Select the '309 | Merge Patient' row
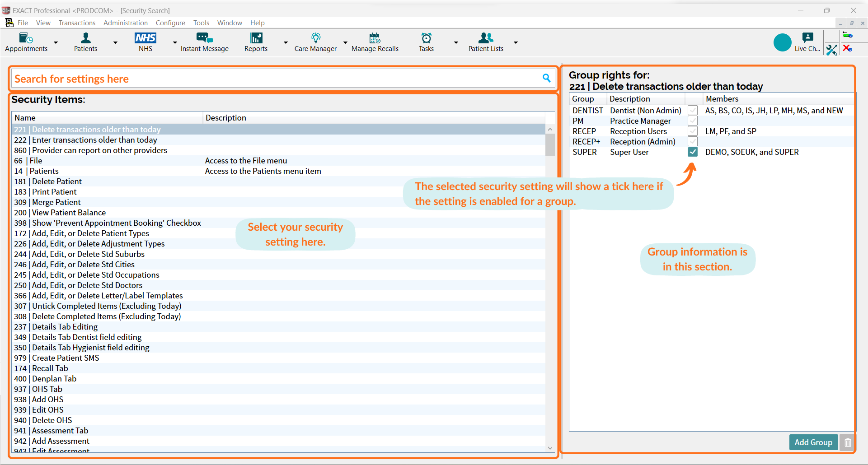 (278, 202)
